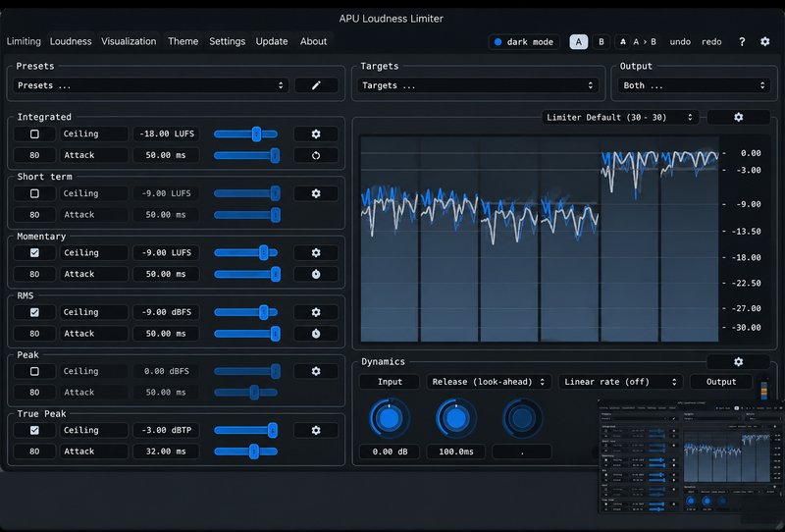Screen dimensions: 785x532
Task: Open True Peak section gear settings
Action: (x=316, y=430)
